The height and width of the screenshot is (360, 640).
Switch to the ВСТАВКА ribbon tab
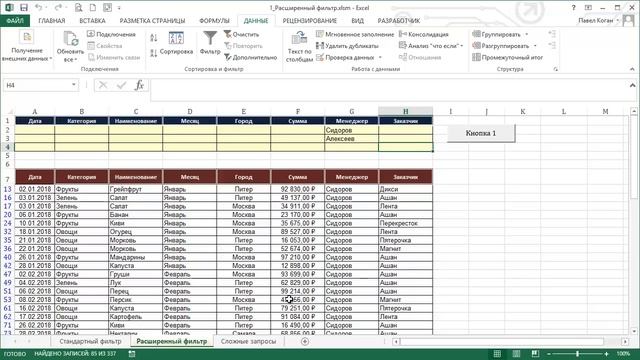point(92,20)
